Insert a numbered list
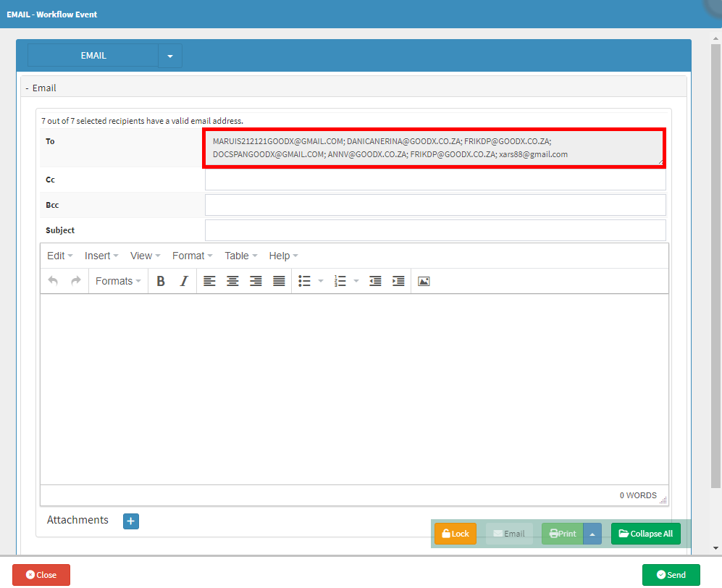Viewport: 722px width, 588px height. point(340,281)
